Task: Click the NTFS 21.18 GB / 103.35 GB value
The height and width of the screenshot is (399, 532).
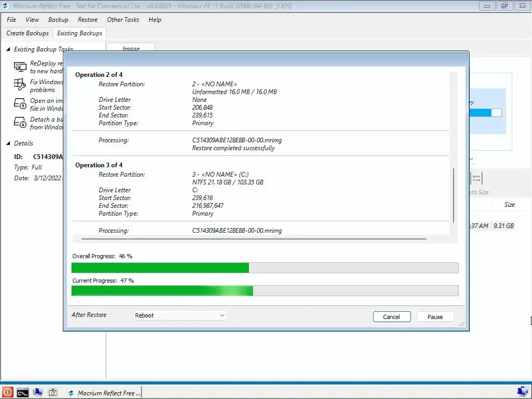Action: [x=228, y=182]
